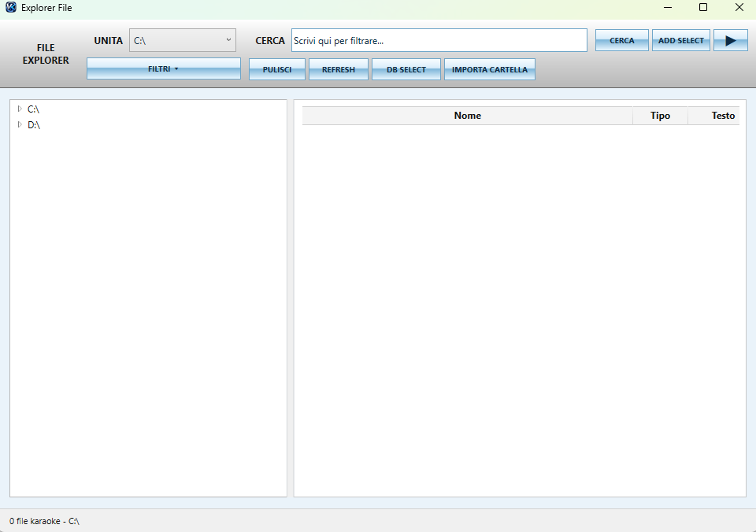756x532 pixels.
Task: Sort by the Tipo column header
Action: coord(660,116)
